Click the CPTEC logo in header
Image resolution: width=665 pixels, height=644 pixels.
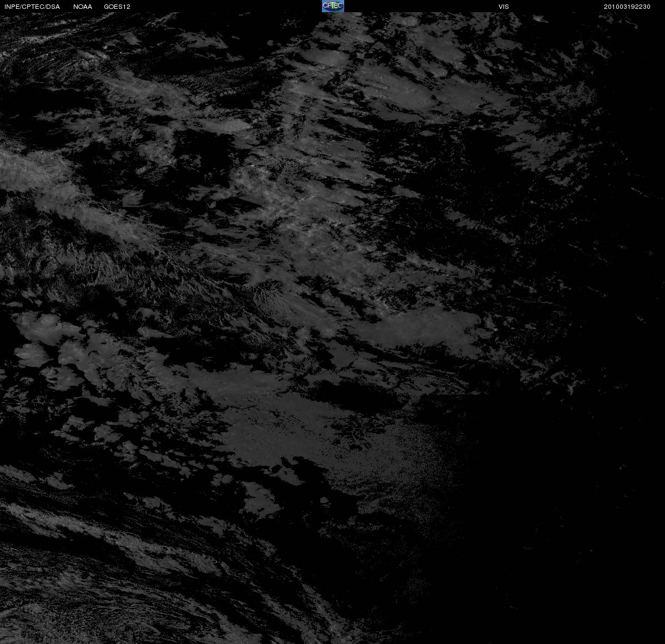[332, 6]
